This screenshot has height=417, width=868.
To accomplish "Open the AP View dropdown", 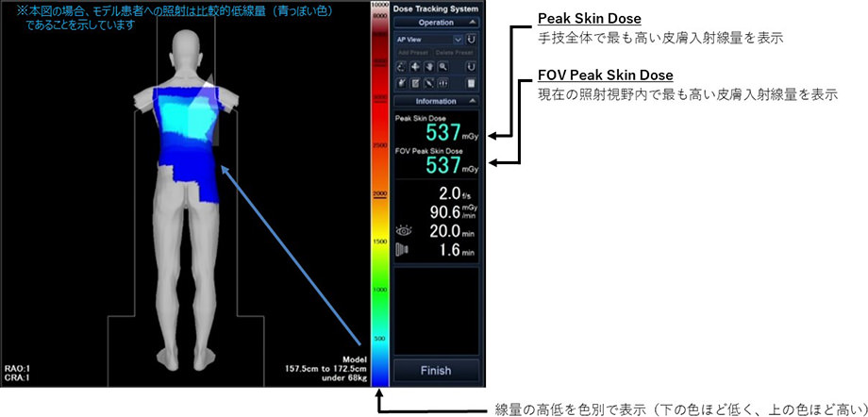I will point(458,40).
